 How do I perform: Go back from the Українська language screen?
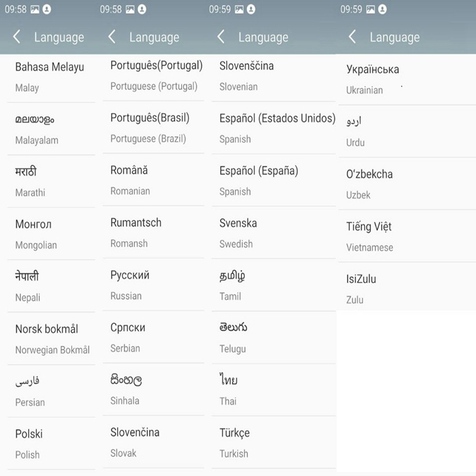coord(352,37)
